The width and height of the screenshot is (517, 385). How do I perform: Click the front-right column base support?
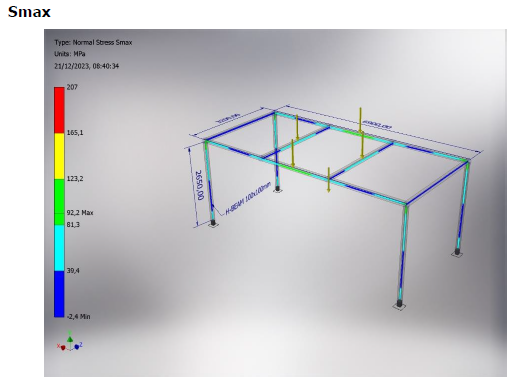[399, 304]
